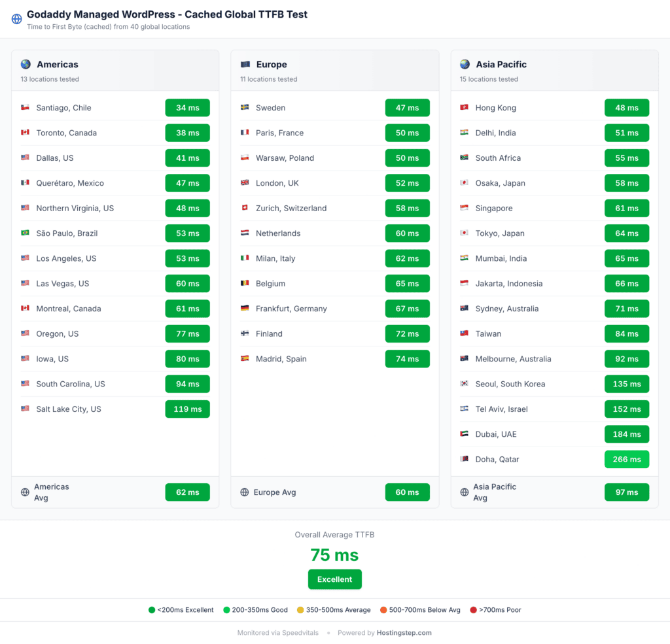This screenshot has width=670, height=644.
Task: Click the Sweden flag icon
Action: click(x=245, y=107)
